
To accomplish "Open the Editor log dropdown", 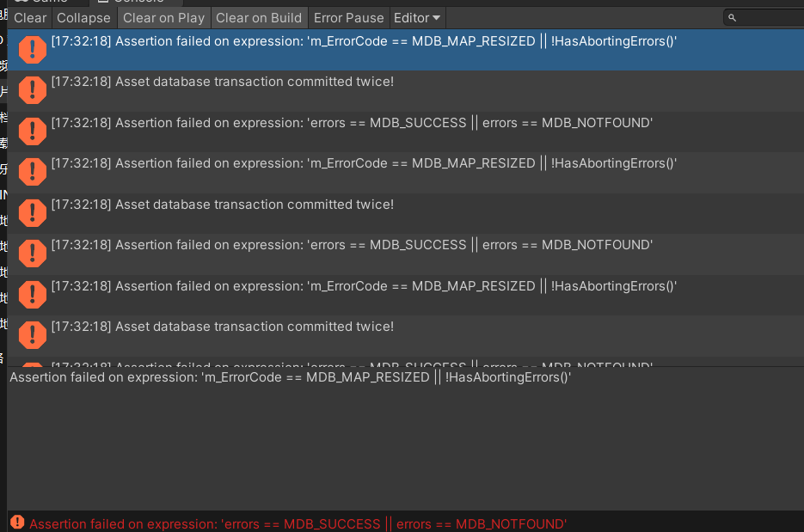I will [416, 17].
